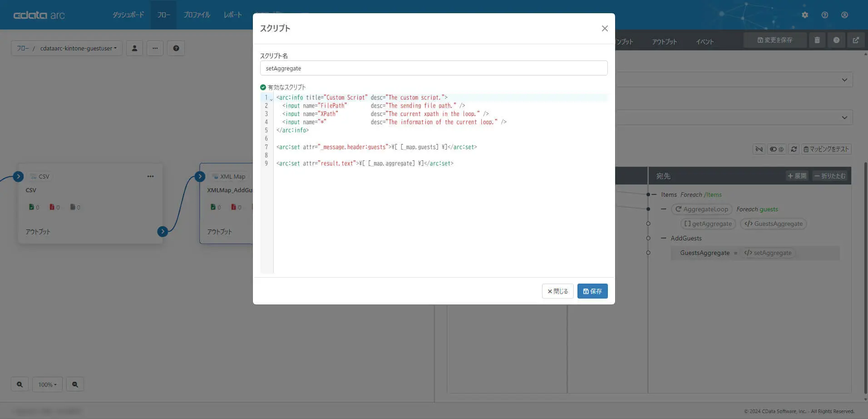Open the CSV connector's three-dot menu

click(150, 176)
